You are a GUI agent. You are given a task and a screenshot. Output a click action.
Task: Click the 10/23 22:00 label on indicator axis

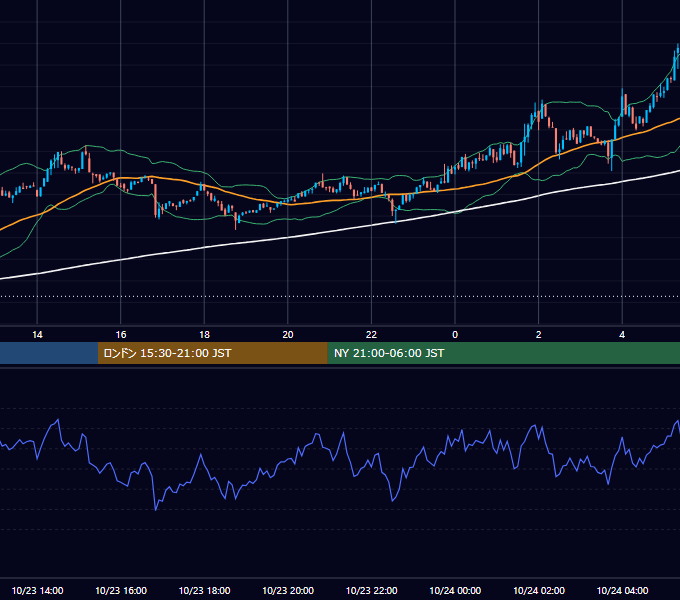371,590
